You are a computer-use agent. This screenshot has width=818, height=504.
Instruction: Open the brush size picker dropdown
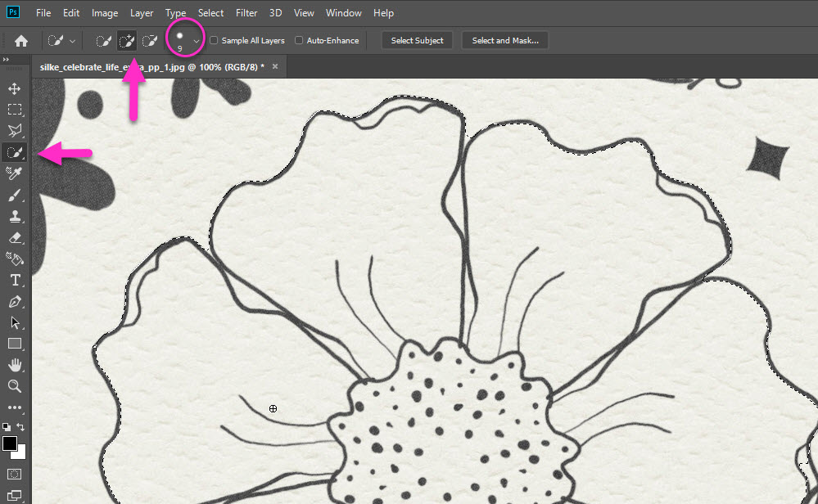tap(196, 40)
